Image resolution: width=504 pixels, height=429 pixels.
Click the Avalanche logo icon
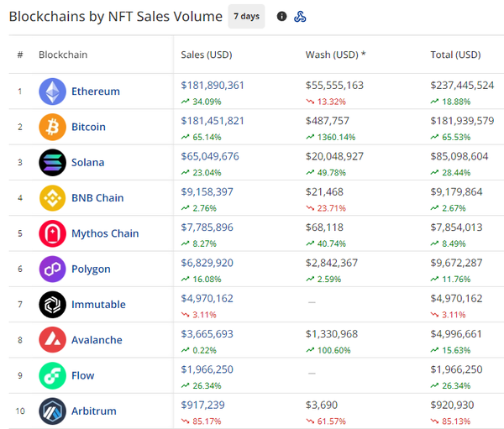(x=52, y=340)
